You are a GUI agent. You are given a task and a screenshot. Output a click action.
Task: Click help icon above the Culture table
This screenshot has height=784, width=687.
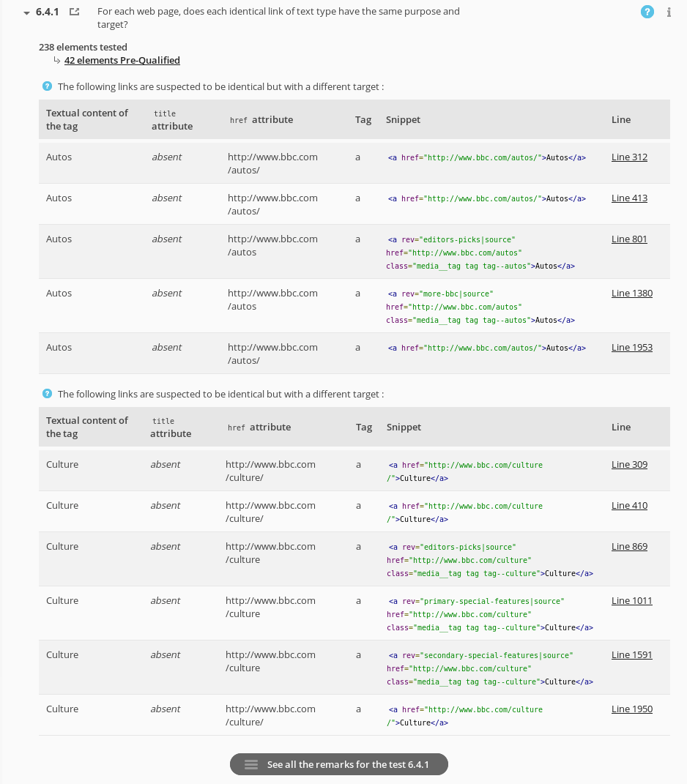(48, 394)
